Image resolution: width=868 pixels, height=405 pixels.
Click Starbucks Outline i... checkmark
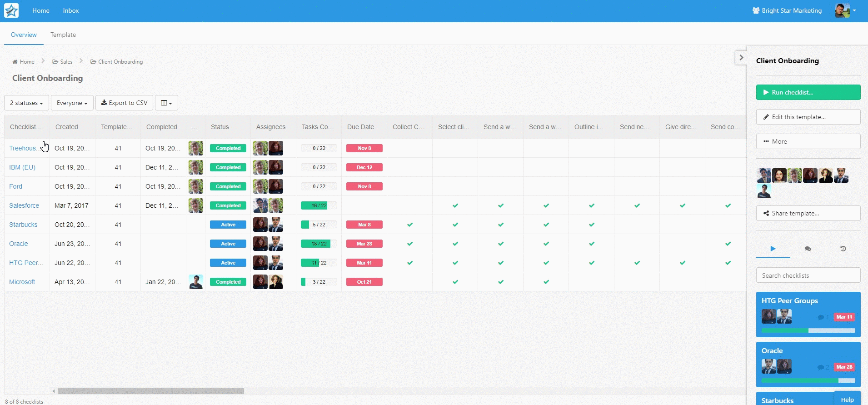(592, 225)
